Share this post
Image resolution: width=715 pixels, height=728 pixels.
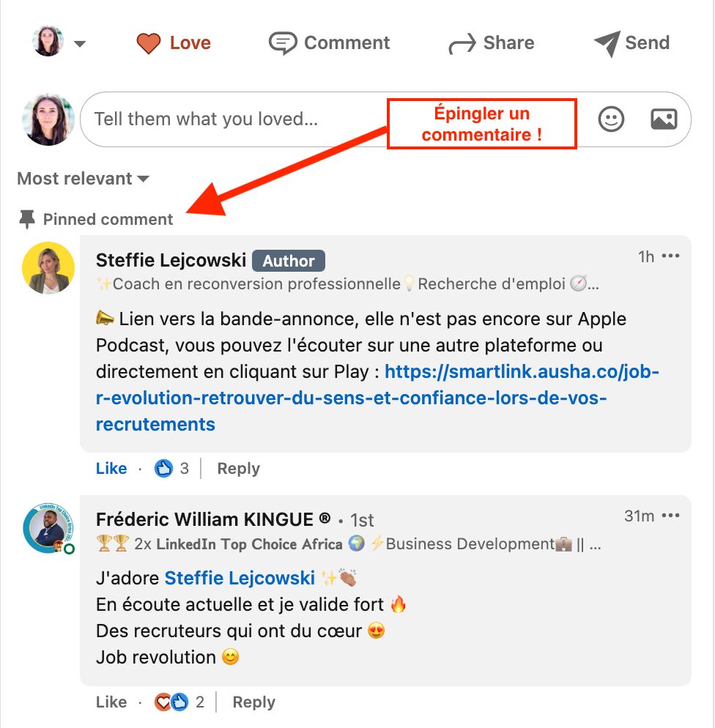[492, 43]
